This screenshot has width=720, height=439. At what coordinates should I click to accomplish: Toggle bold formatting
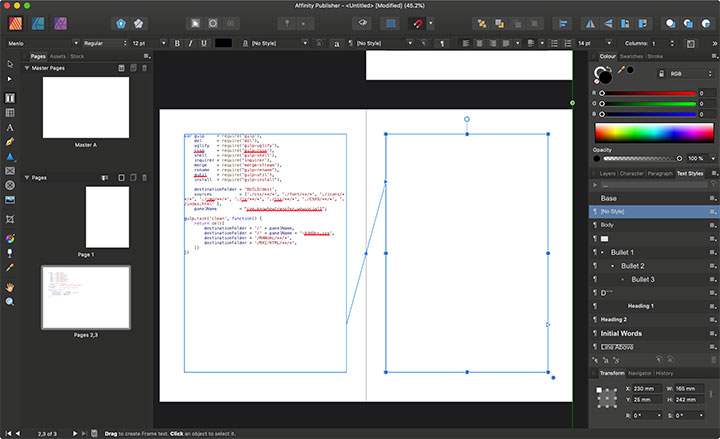click(177, 43)
